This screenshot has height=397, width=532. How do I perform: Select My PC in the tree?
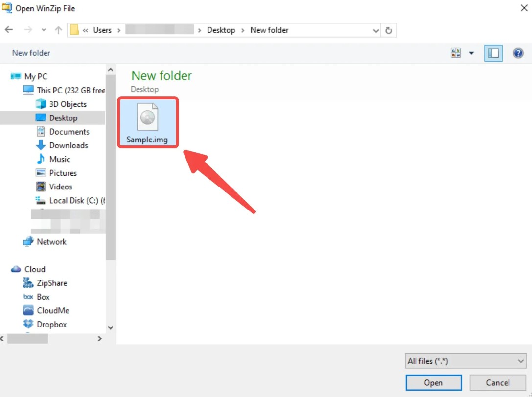click(x=36, y=76)
